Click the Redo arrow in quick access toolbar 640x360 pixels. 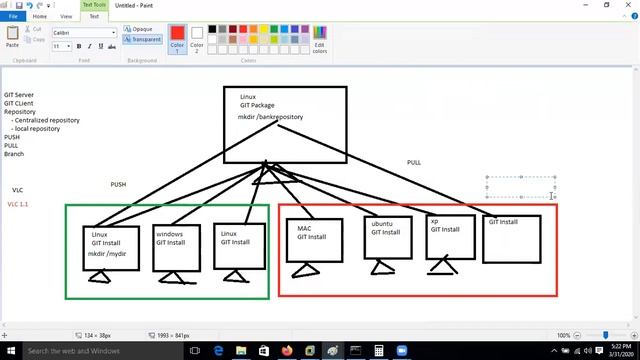click(x=40, y=5)
